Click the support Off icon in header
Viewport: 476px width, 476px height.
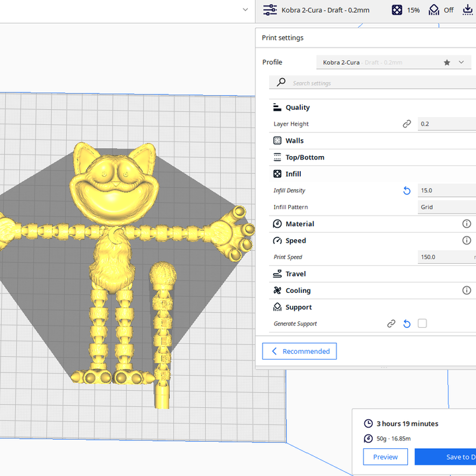click(x=434, y=10)
